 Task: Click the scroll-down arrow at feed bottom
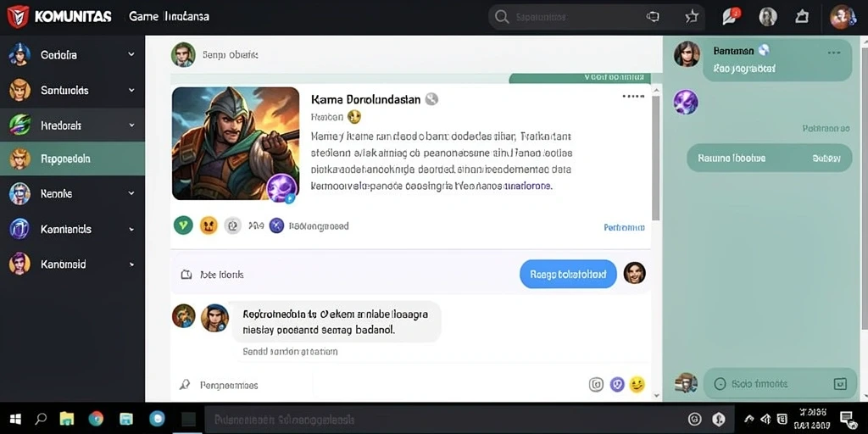657,395
